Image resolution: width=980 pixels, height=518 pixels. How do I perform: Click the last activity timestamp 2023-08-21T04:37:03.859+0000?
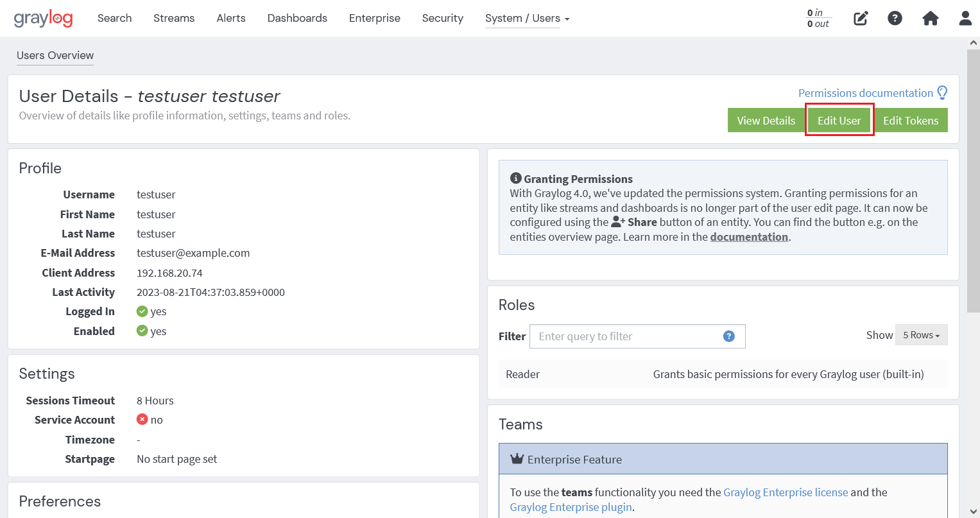click(x=211, y=292)
